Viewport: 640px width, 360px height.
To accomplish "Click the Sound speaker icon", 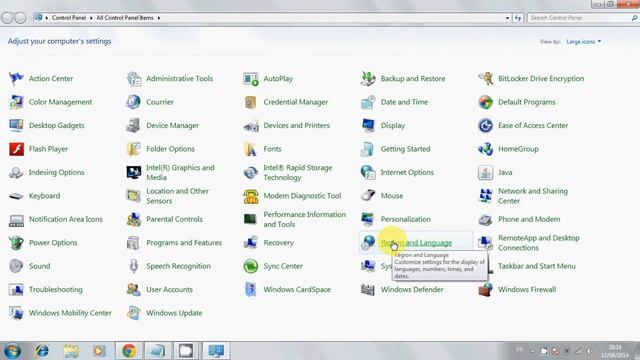I will (16, 266).
